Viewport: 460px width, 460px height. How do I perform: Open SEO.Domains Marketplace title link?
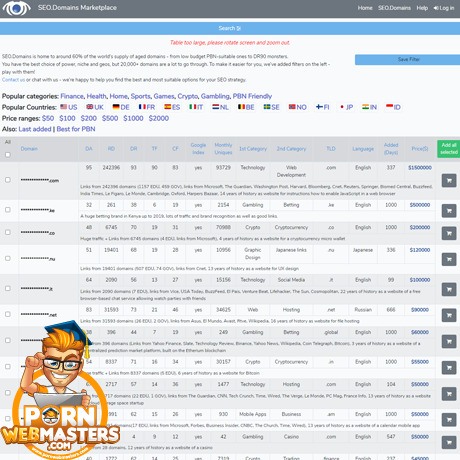coord(77,8)
